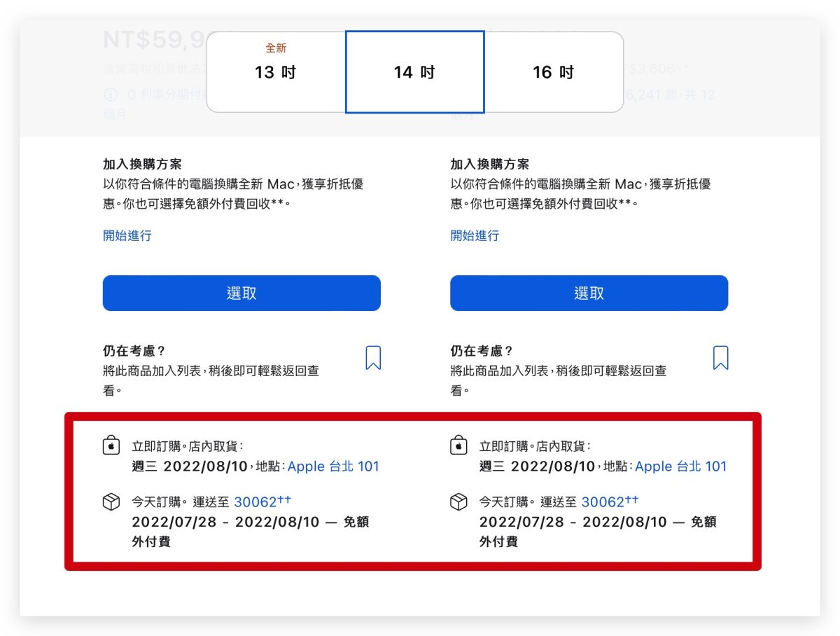840x636 pixels.
Task: Click right column 仍在考慮？ heading
Action: point(482,352)
